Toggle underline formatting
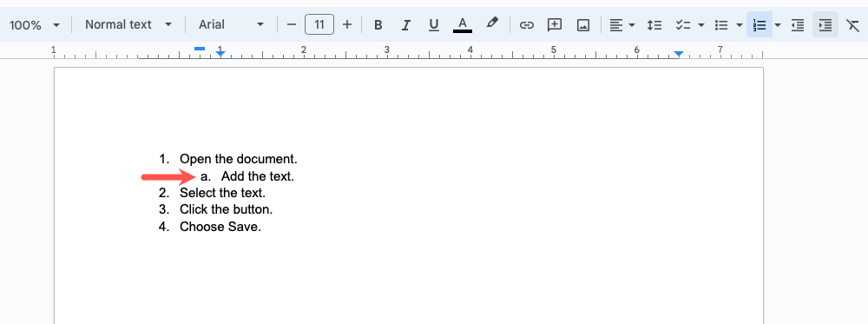 434,25
